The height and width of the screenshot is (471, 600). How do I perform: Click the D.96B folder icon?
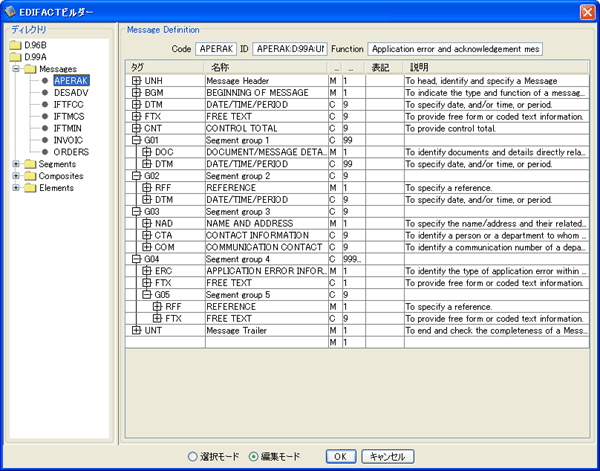coord(16,45)
